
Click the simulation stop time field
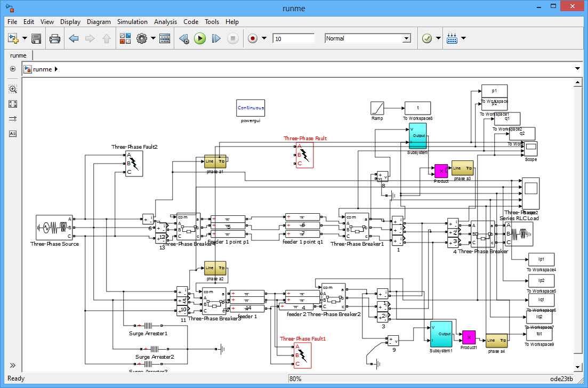[294, 38]
